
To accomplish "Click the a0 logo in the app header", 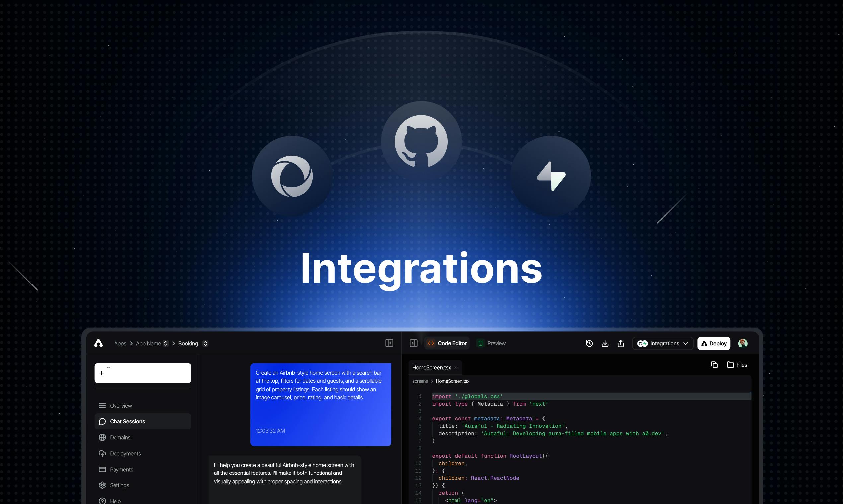I will point(98,343).
